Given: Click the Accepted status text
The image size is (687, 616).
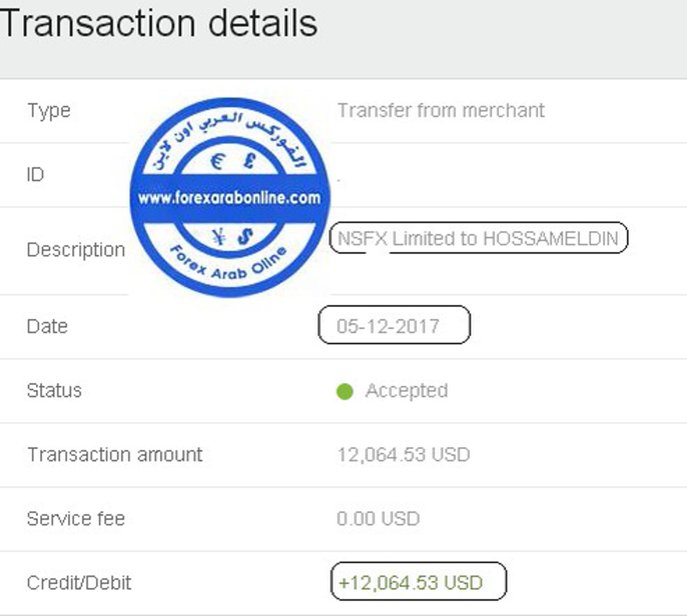Looking at the screenshot, I should point(406,391).
